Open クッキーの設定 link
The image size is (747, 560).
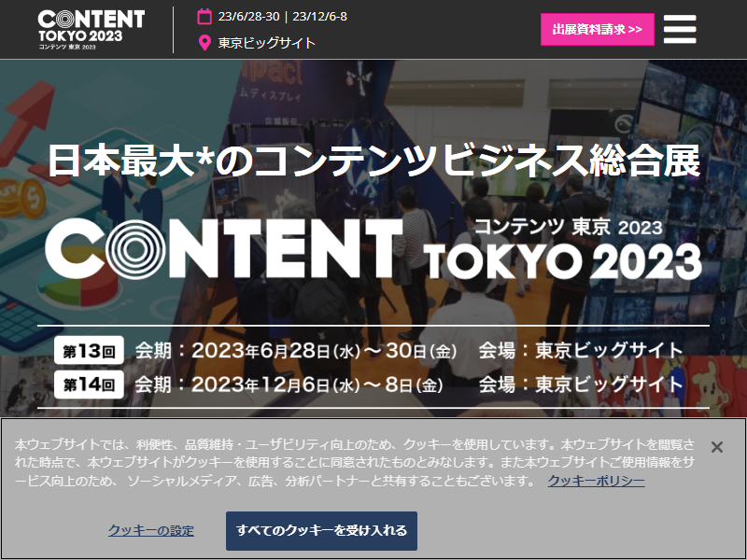tap(151, 530)
